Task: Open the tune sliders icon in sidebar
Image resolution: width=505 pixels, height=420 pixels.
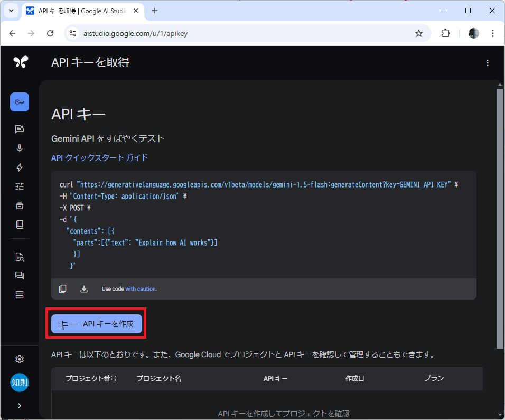Action: [20, 186]
